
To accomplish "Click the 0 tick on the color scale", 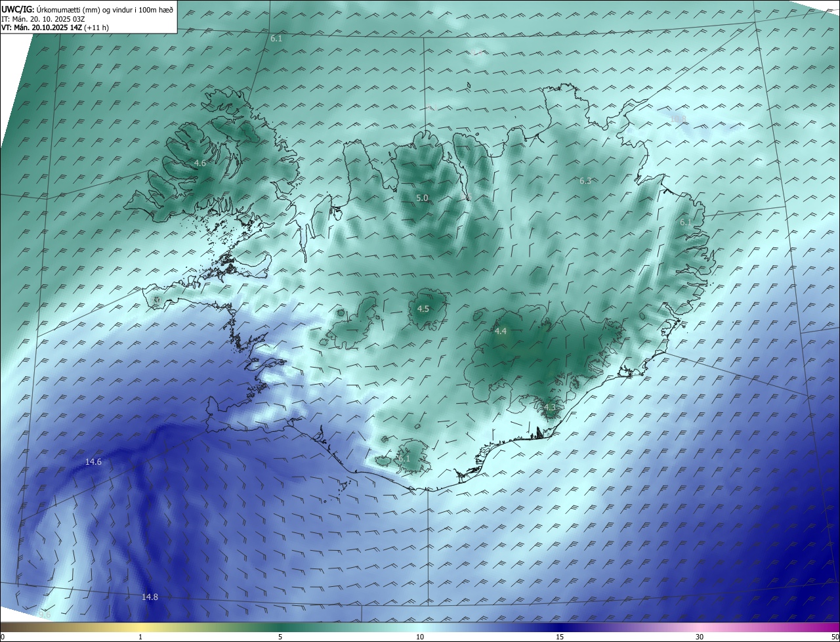I will (x=2, y=637).
